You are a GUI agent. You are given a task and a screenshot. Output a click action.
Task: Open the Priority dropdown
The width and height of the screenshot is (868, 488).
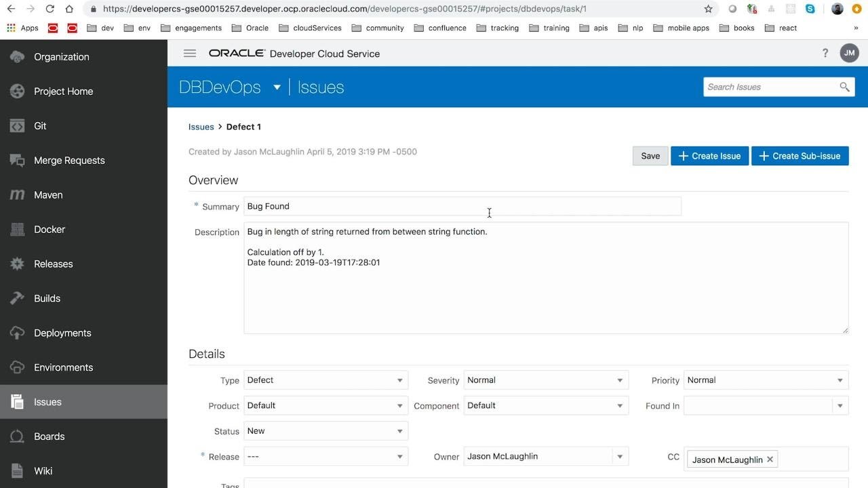click(766, 380)
